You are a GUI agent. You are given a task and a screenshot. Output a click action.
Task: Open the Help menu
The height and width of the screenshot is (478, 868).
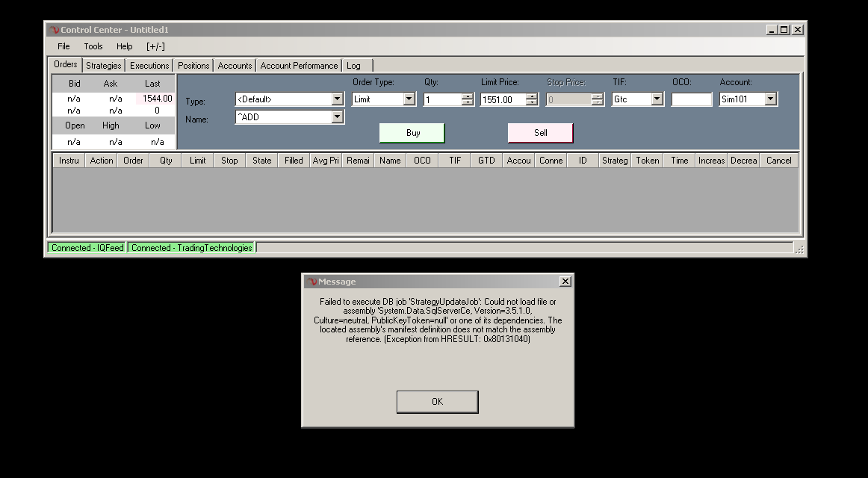click(x=125, y=46)
